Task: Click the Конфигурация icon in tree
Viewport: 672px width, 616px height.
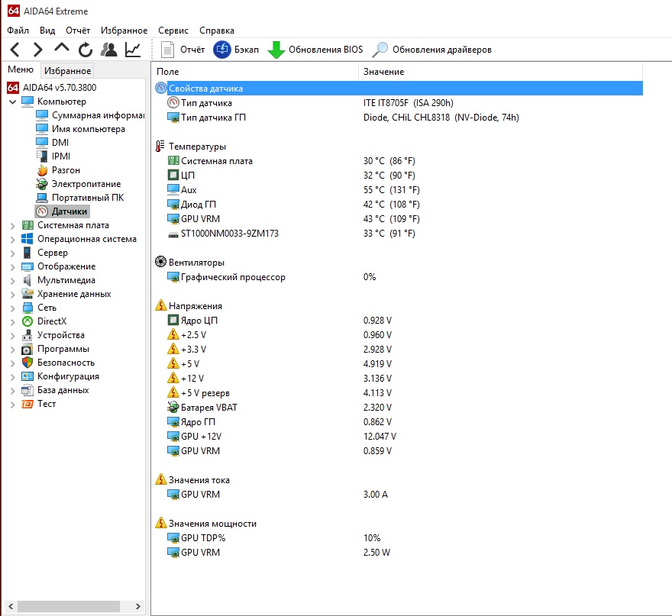Action: coord(27,376)
